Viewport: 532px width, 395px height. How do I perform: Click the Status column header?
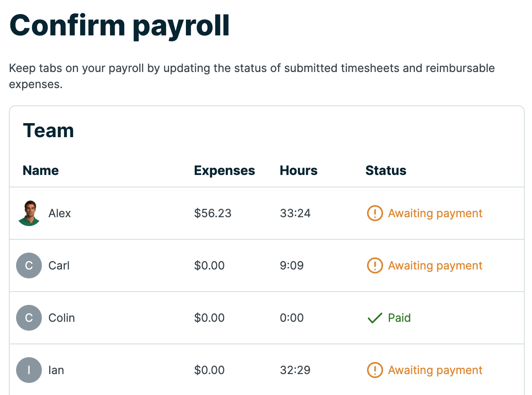(386, 171)
